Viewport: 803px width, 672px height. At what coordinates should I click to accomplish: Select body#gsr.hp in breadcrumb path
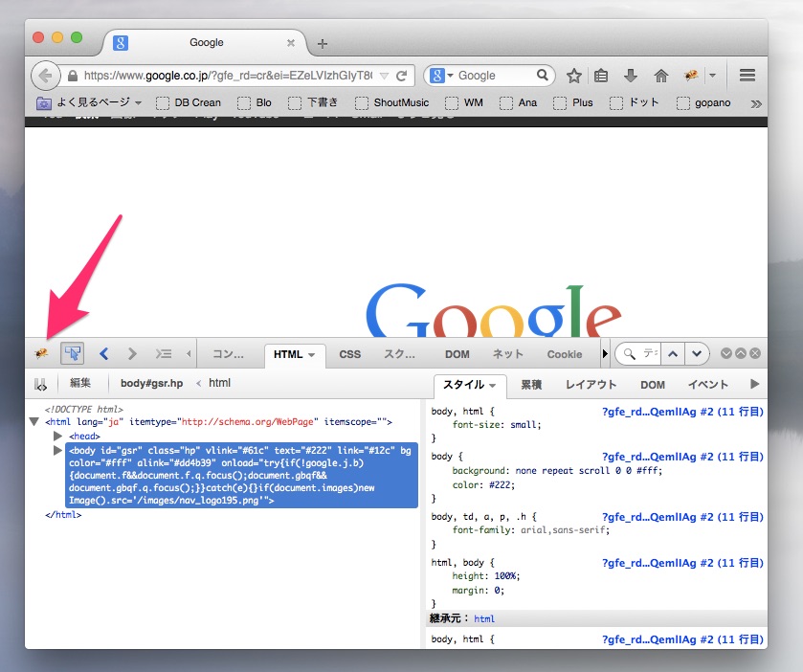pos(151,383)
